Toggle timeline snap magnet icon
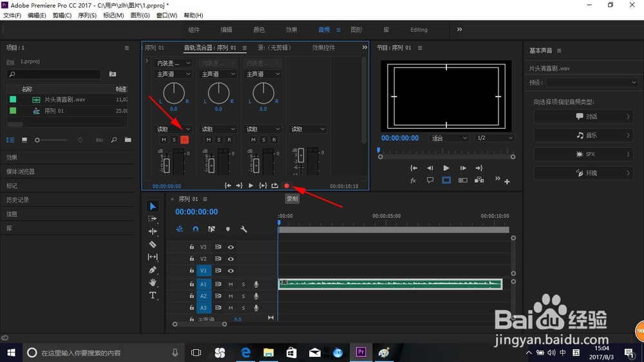Viewport: 644px width, 362px height. point(196,229)
